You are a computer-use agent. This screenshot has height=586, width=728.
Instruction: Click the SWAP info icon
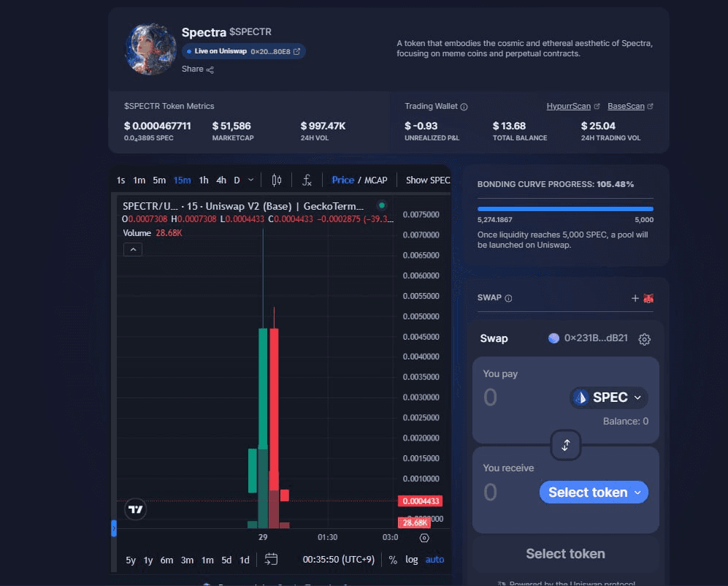click(x=508, y=298)
